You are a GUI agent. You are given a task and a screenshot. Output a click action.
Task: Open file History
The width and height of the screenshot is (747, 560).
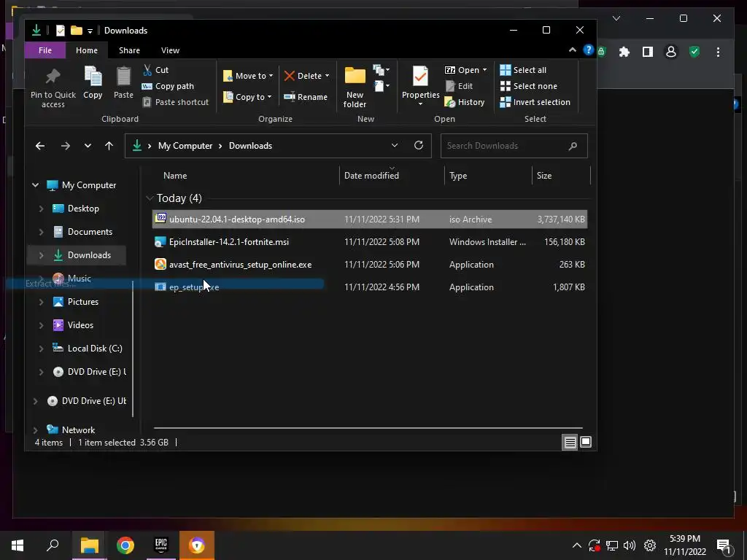pos(465,102)
